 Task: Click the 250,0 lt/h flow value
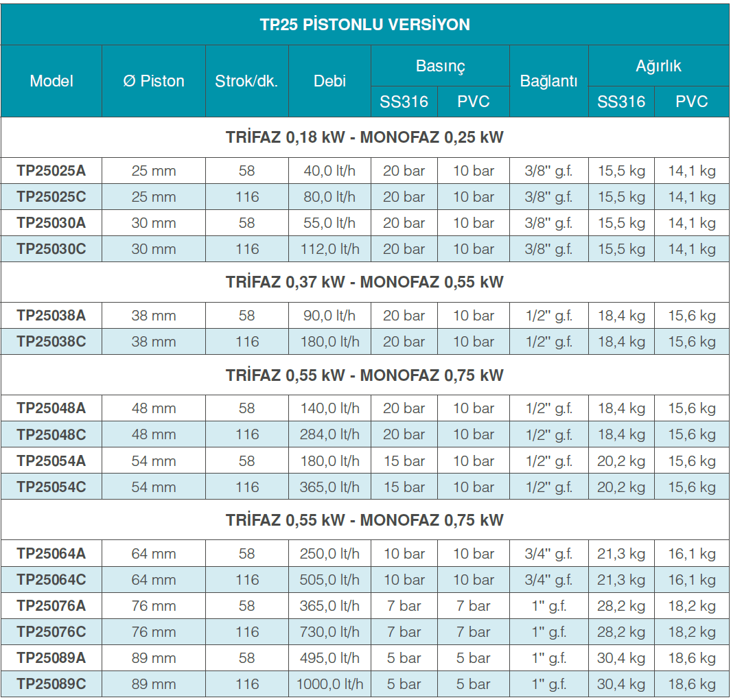click(x=329, y=554)
